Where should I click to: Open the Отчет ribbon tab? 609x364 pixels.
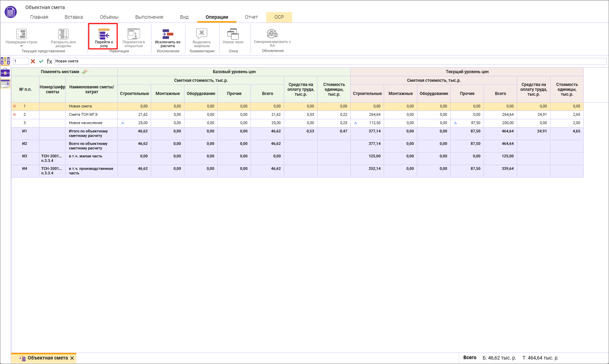pyautogui.click(x=251, y=17)
